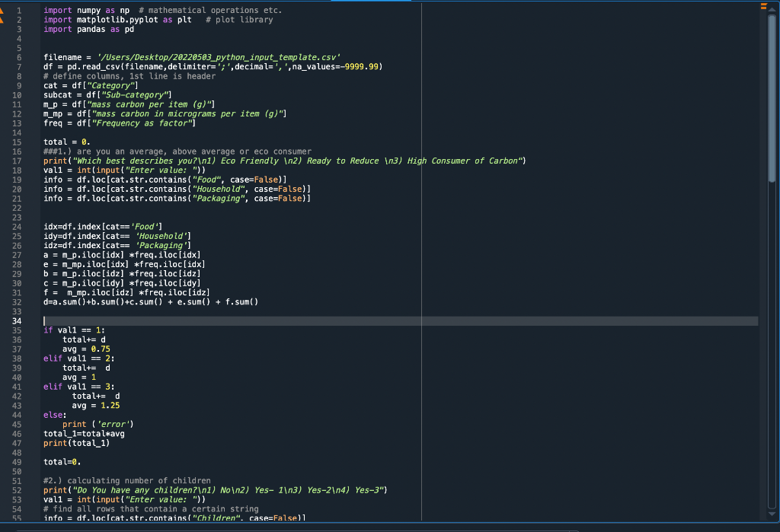Click the '# plot library' comment

pyautogui.click(x=239, y=19)
